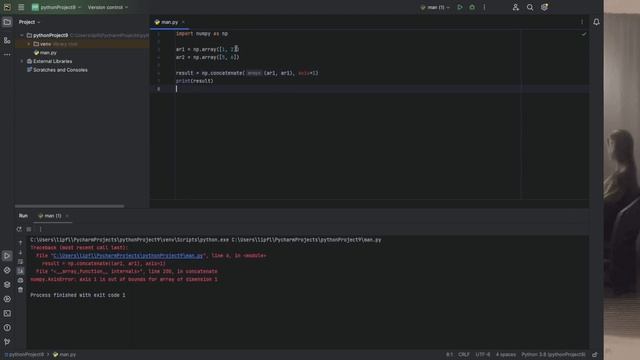Screen dimensions: 640x360
Task: Close the man run tab
Action: [67, 216]
